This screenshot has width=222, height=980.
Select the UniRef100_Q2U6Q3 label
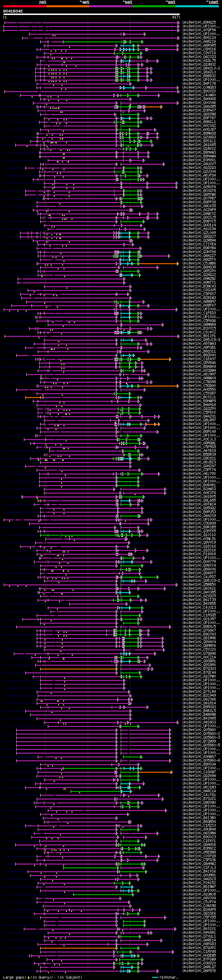pyautogui.click(x=199, y=137)
